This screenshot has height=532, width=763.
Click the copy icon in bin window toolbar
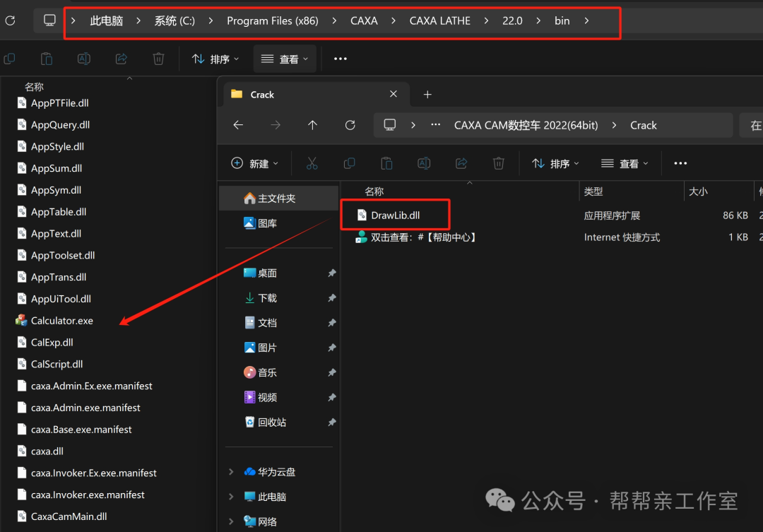pyautogui.click(x=9, y=59)
